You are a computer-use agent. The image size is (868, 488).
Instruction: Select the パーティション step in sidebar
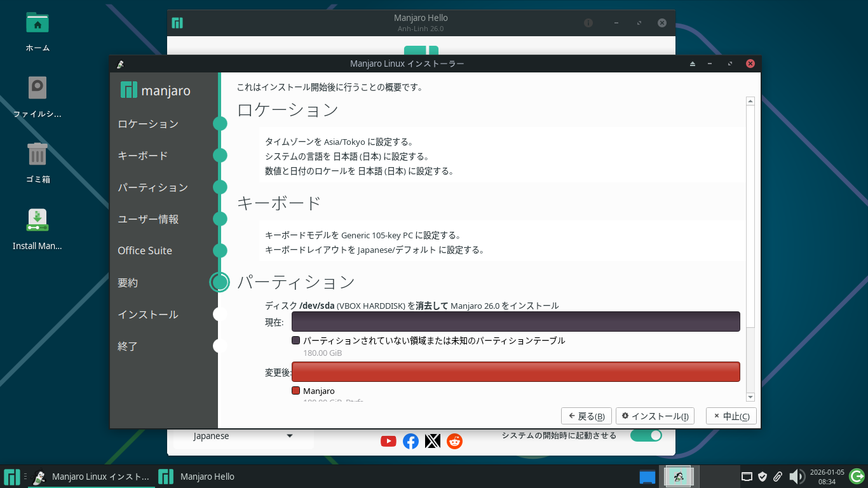pyautogui.click(x=153, y=187)
